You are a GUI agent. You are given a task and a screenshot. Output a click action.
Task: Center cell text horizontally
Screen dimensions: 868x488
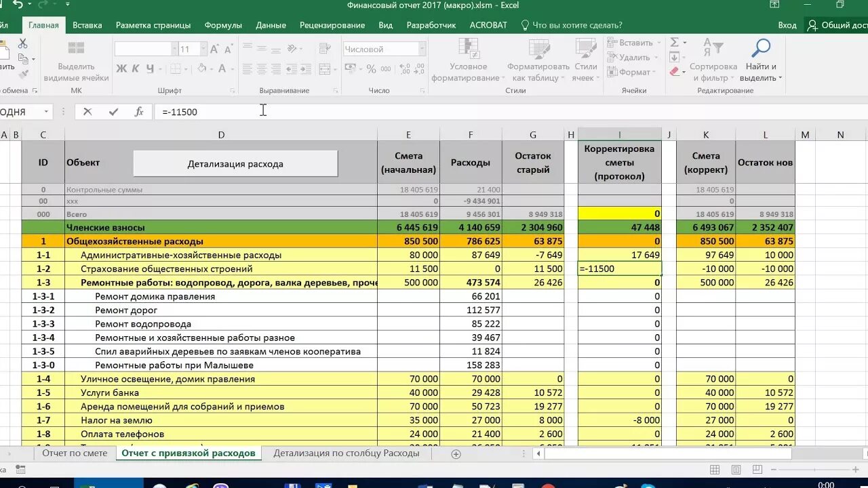pyautogui.click(x=262, y=69)
